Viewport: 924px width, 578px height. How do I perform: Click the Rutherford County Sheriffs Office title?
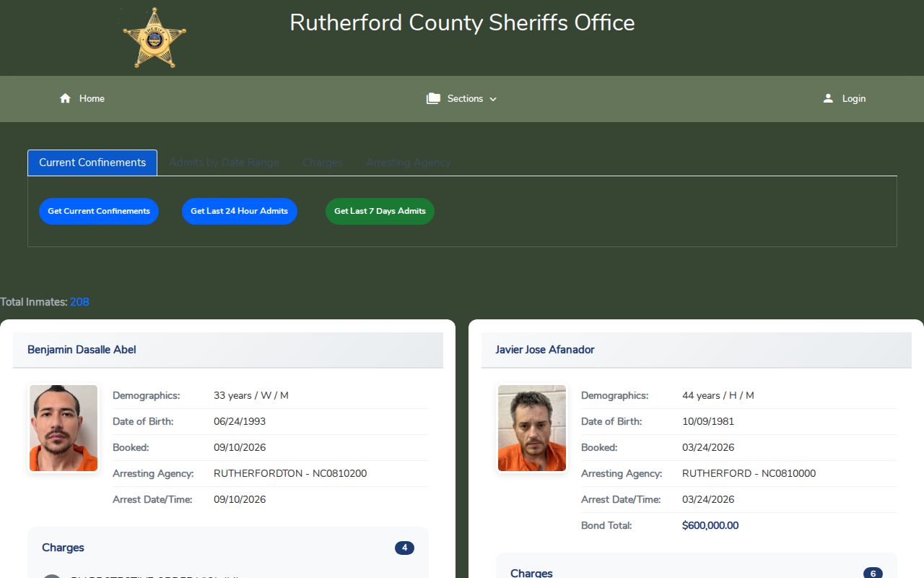[x=462, y=22]
